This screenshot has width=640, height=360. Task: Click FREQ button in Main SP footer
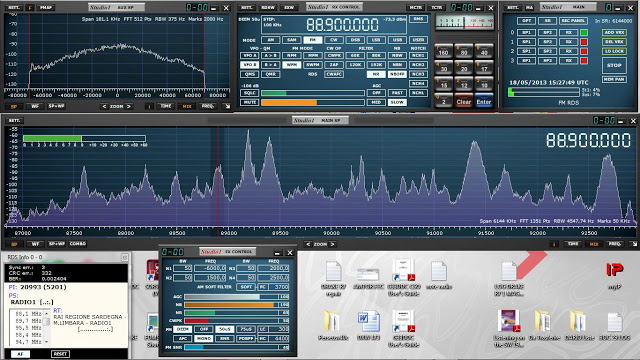click(615, 244)
